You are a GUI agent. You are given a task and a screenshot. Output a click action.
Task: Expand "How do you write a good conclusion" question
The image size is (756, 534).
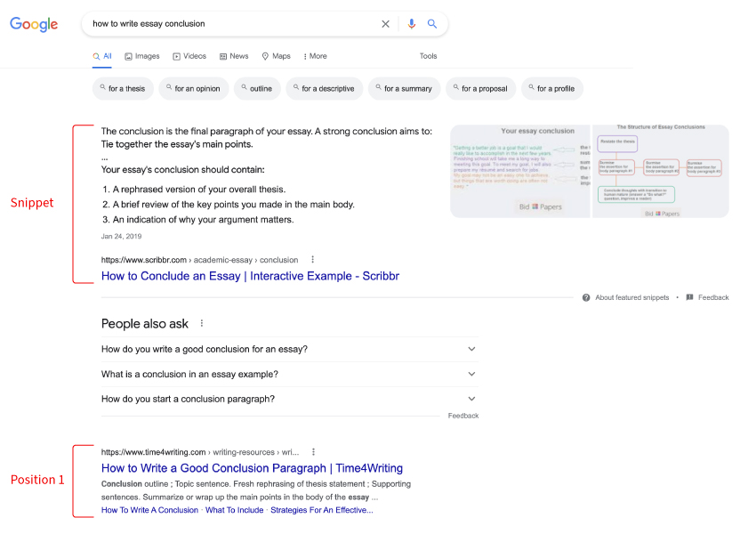click(471, 349)
